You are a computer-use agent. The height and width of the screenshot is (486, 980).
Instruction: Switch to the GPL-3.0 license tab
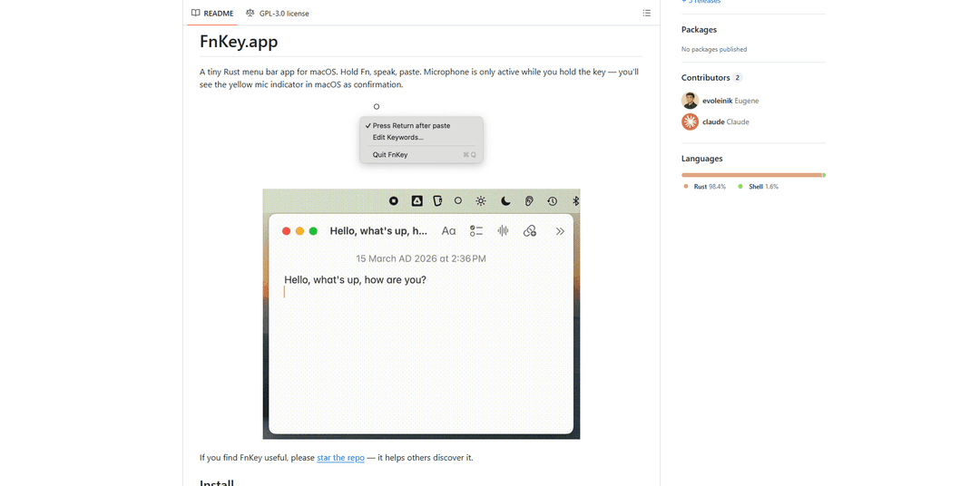point(278,14)
